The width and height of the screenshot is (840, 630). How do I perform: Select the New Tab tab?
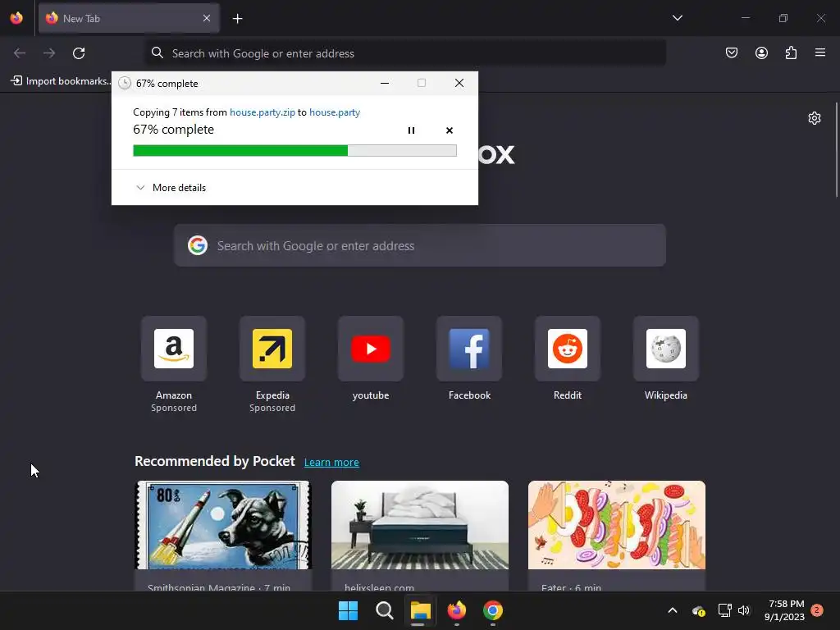coord(129,18)
